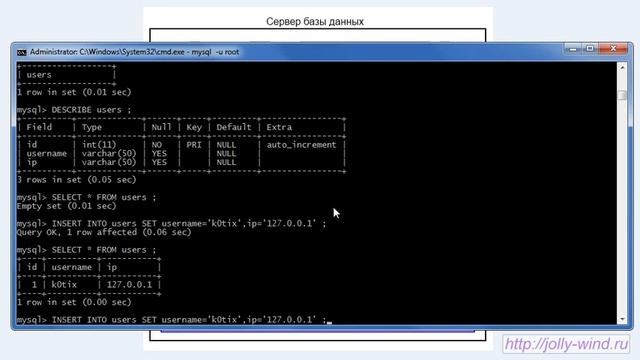Click the scrollbar up arrow
The width and height of the screenshot is (640, 360).
click(622, 68)
